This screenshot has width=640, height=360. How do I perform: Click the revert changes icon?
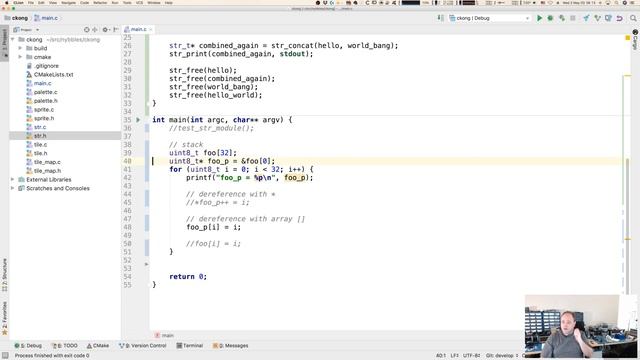click(x=619, y=18)
